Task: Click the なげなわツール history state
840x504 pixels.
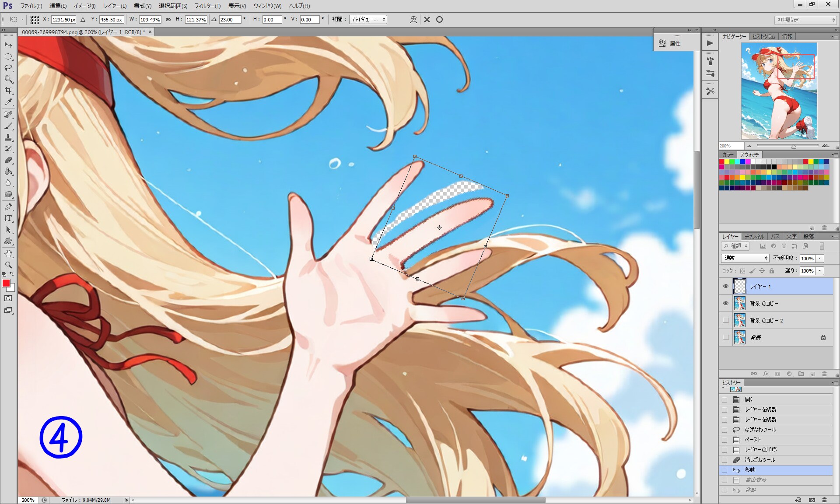Action: coord(760,430)
